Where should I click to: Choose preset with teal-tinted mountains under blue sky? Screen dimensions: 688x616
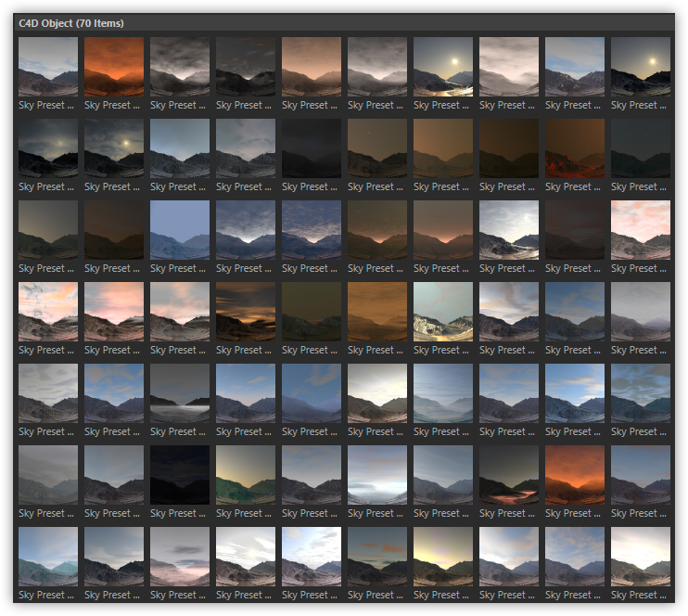click(48, 557)
